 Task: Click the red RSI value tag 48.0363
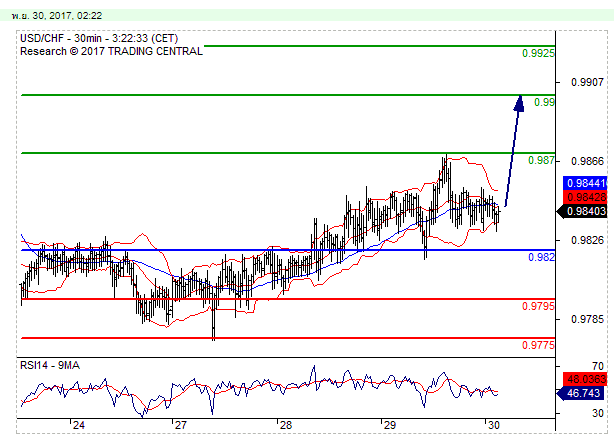585,379
